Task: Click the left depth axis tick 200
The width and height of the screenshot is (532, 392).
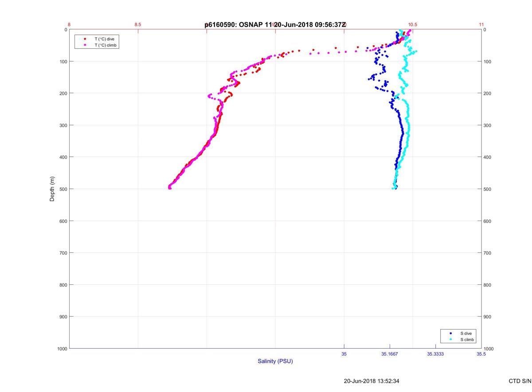Action: 63,93
